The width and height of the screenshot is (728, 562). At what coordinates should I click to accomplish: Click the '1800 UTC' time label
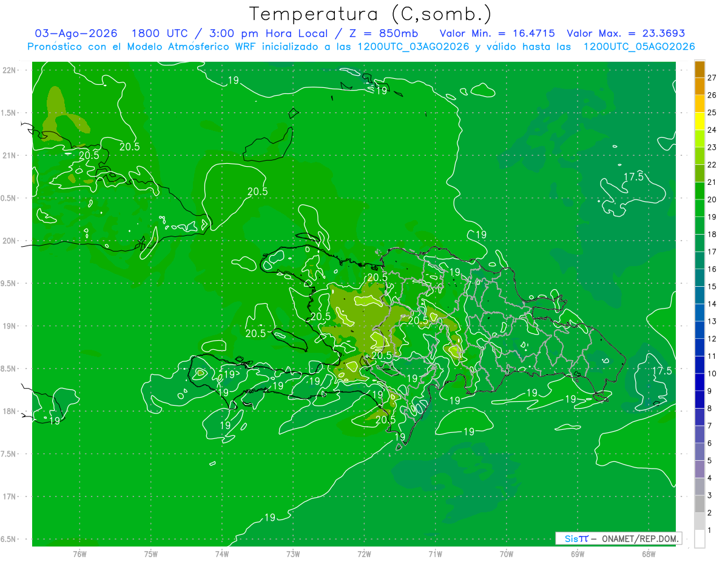coord(160,33)
